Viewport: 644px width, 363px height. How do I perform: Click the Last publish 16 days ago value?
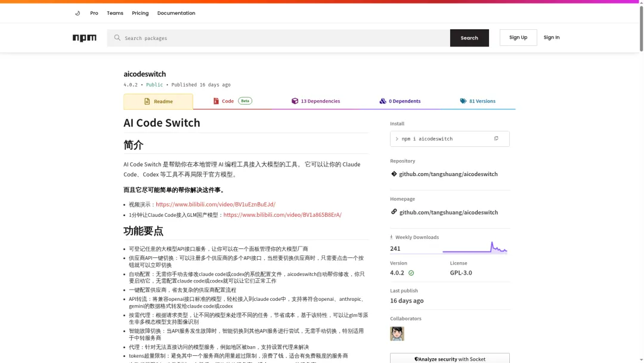click(407, 300)
